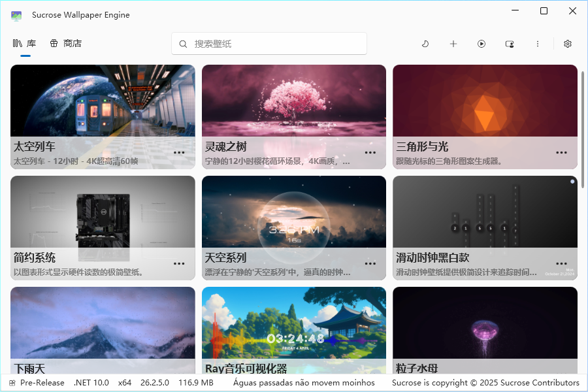Toggle the blue dot on 滑动时钟黑白款
The image size is (588, 392).
pyautogui.click(x=572, y=182)
